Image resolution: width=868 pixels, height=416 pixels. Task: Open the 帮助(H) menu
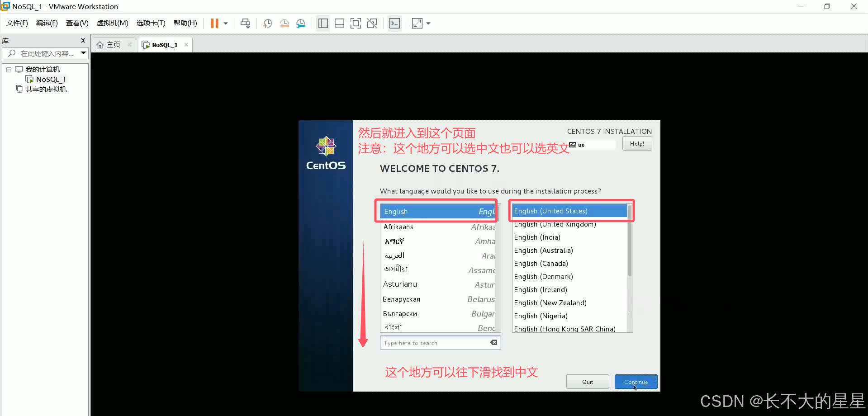[185, 23]
